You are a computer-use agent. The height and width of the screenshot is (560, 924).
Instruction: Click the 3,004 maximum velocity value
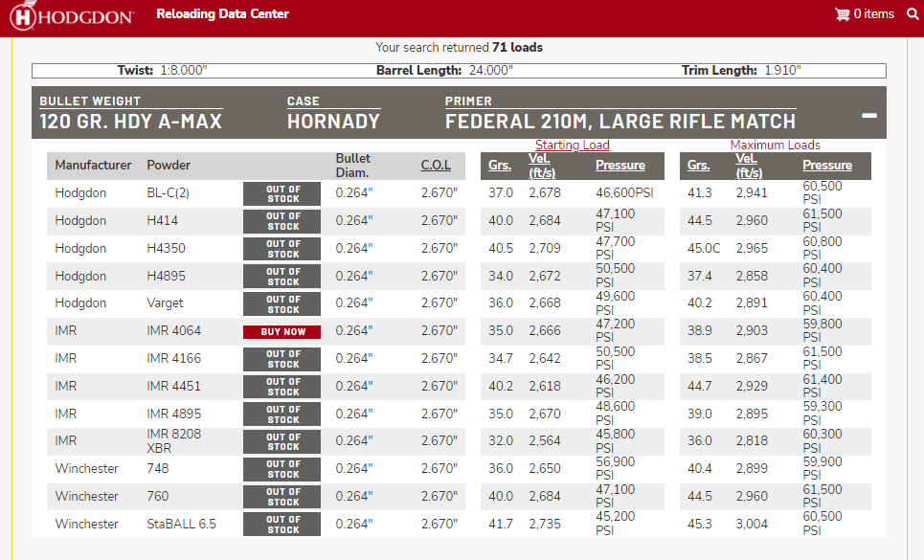[x=752, y=524]
